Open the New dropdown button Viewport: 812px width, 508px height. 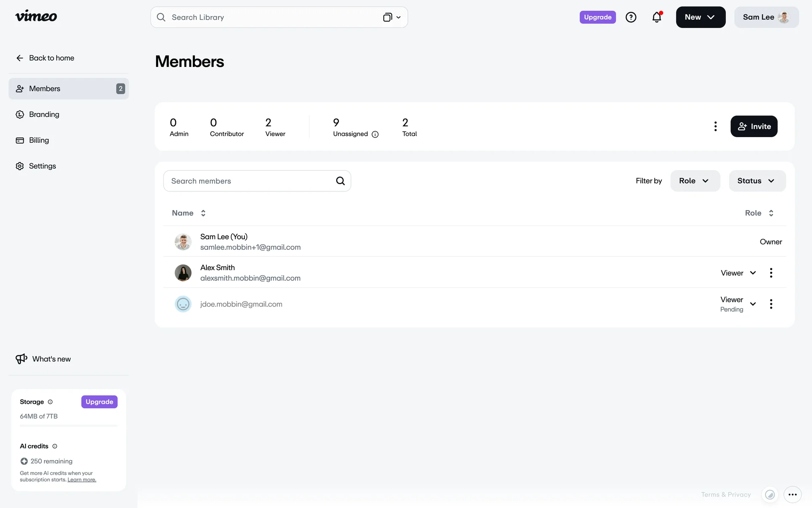[700, 17]
